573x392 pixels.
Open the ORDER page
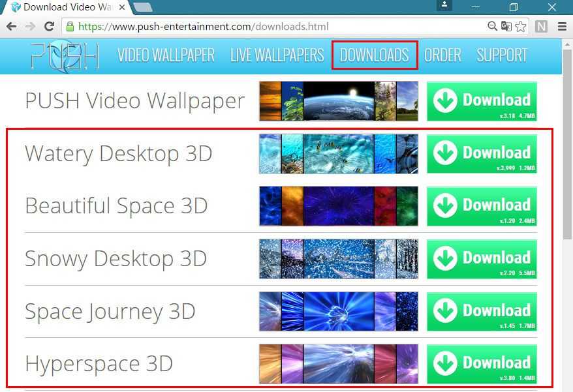click(442, 55)
